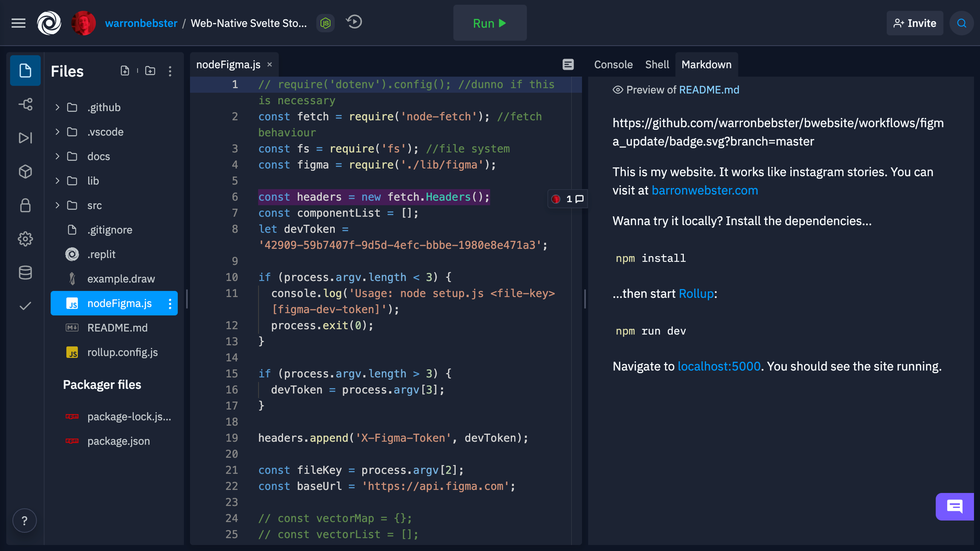Toggle the editor comments panel icon
The height and width of the screenshot is (551, 980).
pos(568,65)
